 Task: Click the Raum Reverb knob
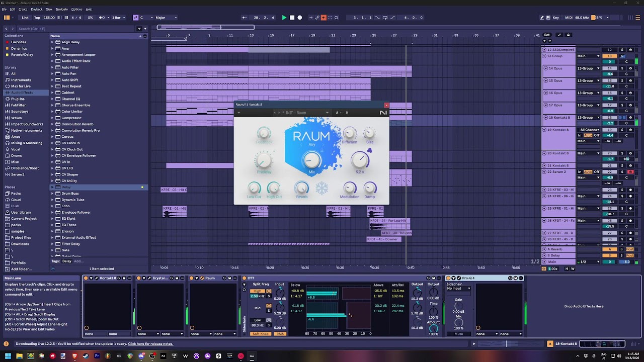[x=301, y=188]
